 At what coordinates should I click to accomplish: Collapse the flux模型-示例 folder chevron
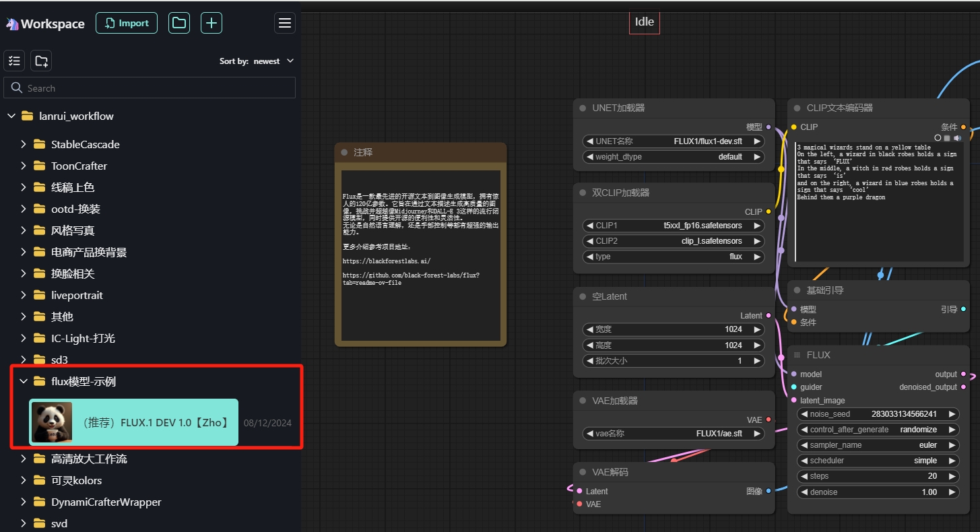coord(23,381)
